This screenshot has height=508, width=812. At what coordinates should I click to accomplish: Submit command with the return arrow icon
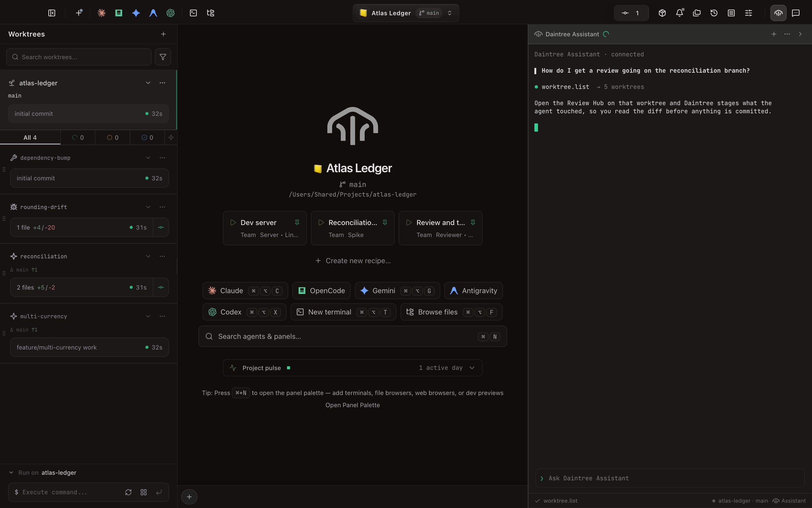(159, 492)
